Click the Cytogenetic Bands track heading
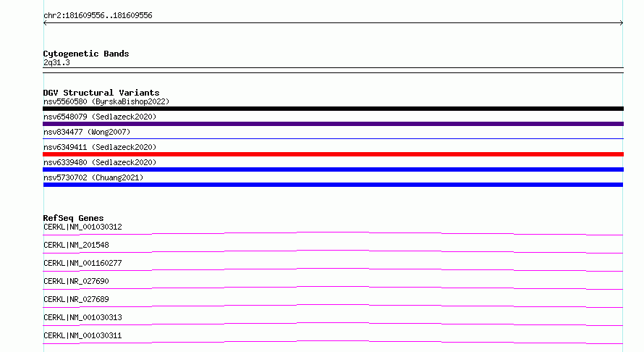644x352 pixels. 86,54
